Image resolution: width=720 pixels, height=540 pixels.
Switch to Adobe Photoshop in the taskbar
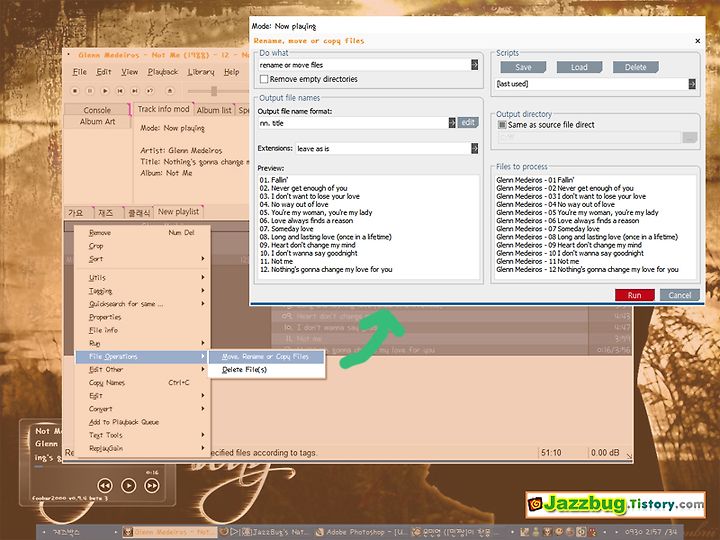(x=361, y=532)
